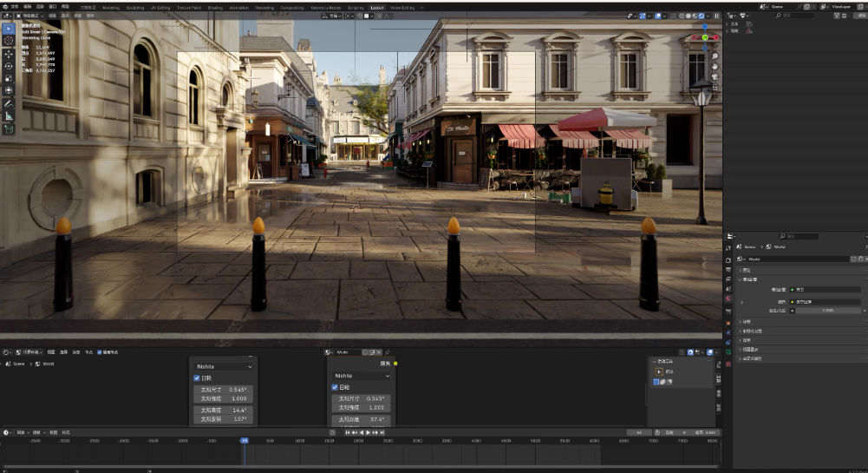The height and width of the screenshot is (473, 868).
Task: Click the Add Cube tool icon
Action: tap(9, 128)
